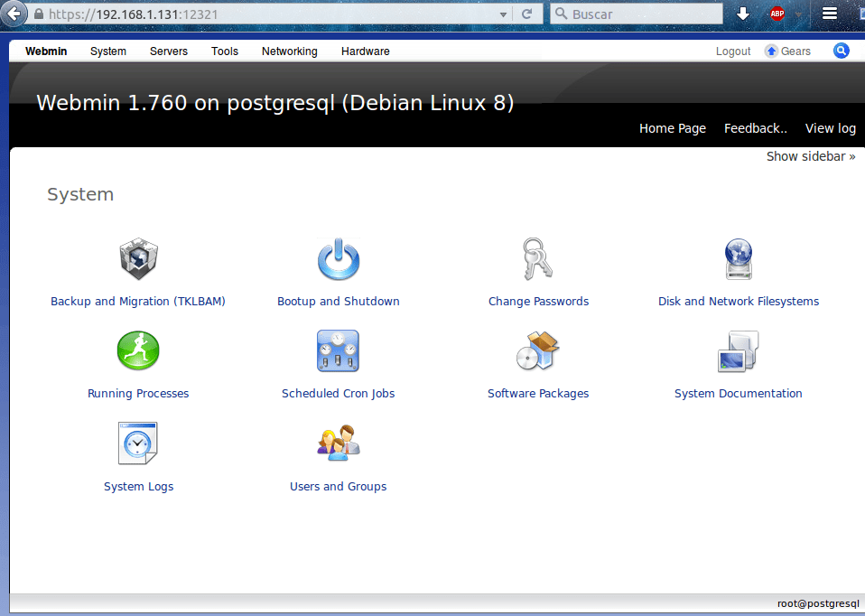Open the View log link
865x616 pixels.
click(830, 128)
